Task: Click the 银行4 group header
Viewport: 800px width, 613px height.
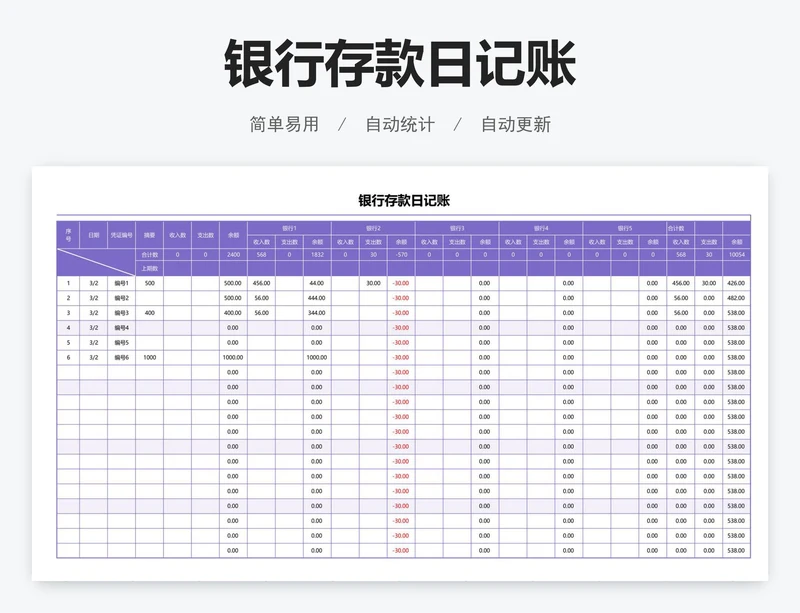Action: click(541, 228)
